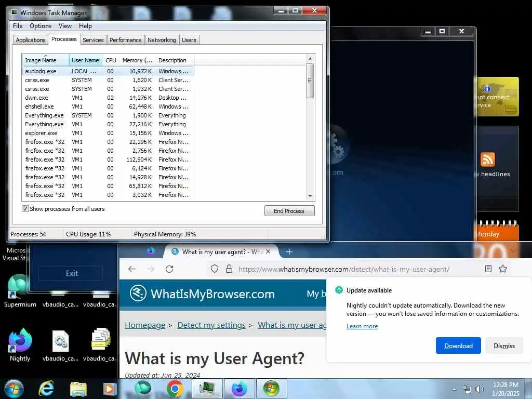The height and width of the screenshot is (399, 532).
Task: Open File menu in Task Manager
Action: click(x=18, y=26)
